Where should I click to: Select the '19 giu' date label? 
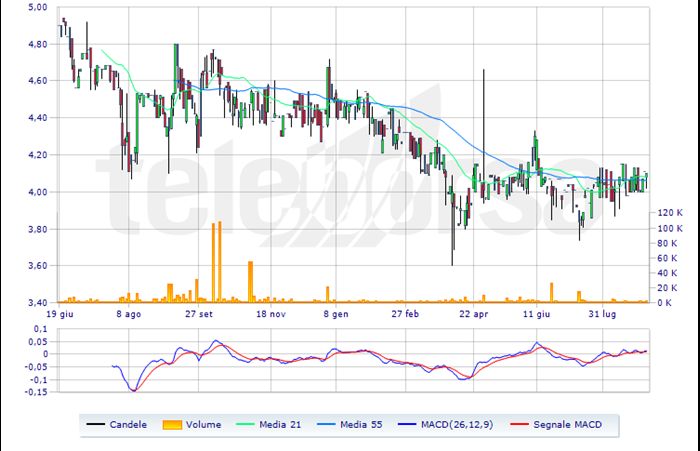(x=60, y=314)
